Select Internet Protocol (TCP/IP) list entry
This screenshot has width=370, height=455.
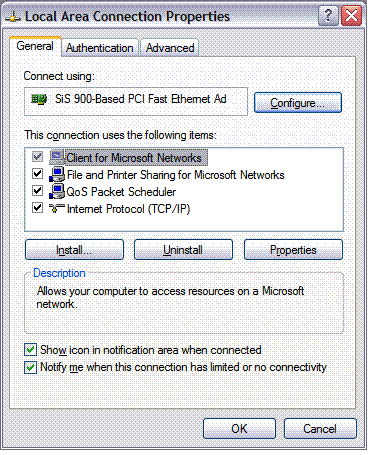tap(128, 209)
